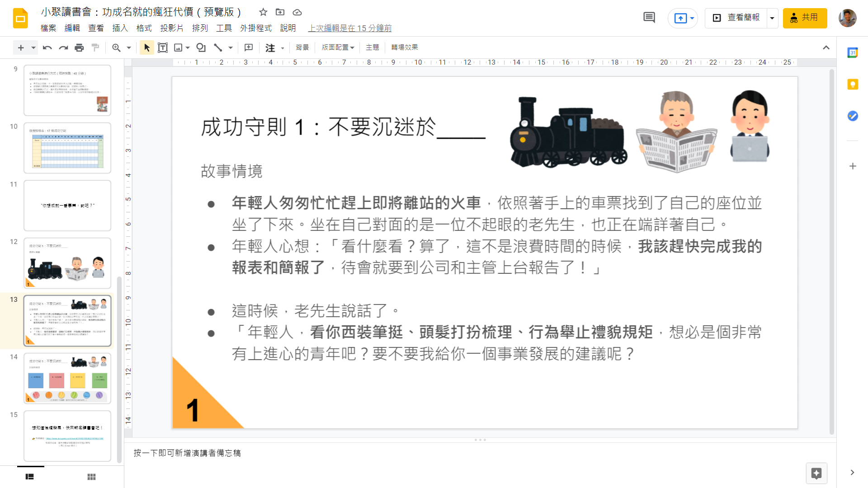
Task: Switch to filmstrip view
Action: click(x=30, y=477)
